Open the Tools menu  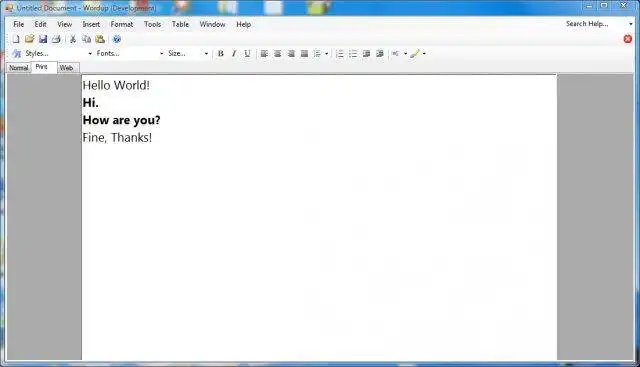point(153,24)
